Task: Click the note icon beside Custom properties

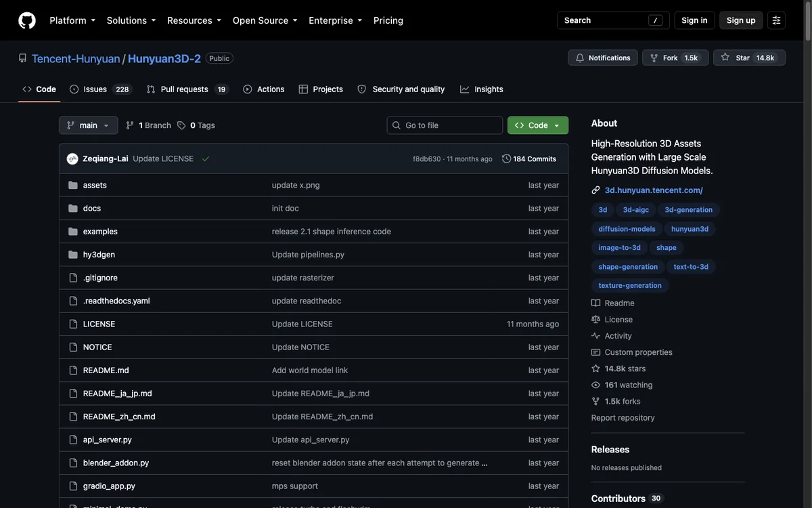Action: [x=595, y=352]
